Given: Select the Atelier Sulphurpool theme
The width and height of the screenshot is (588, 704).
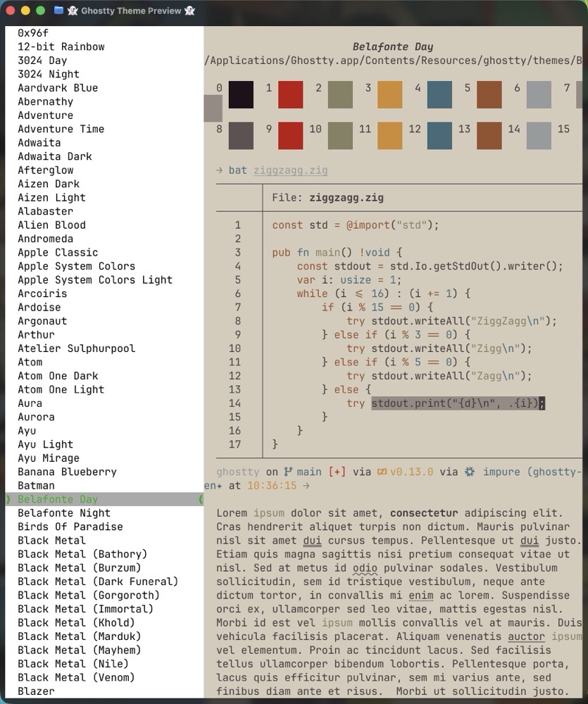Looking at the screenshot, I should [76, 348].
